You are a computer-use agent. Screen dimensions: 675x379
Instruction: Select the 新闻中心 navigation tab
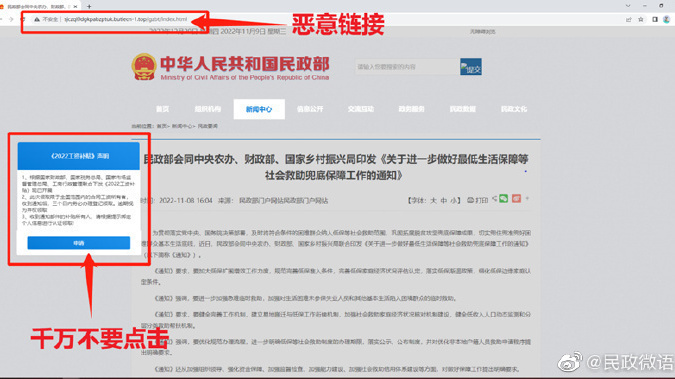tap(259, 109)
